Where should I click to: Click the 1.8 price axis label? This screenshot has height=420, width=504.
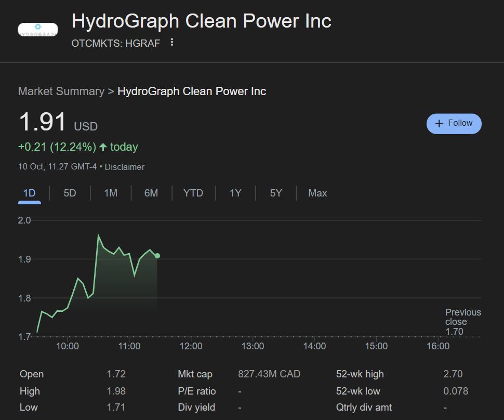pyautogui.click(x=24, y=298)
